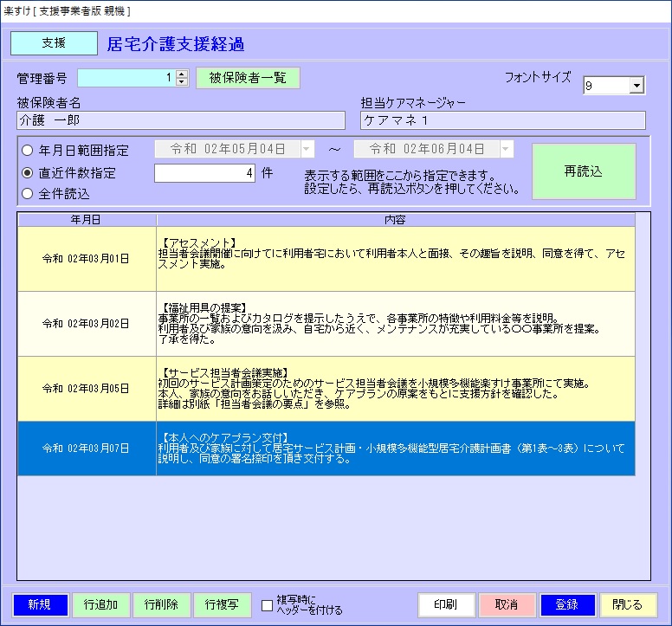This screenshot has width=672, height=626.
Task: Select the アセスメント record row
Action: [x=395, y=258]
